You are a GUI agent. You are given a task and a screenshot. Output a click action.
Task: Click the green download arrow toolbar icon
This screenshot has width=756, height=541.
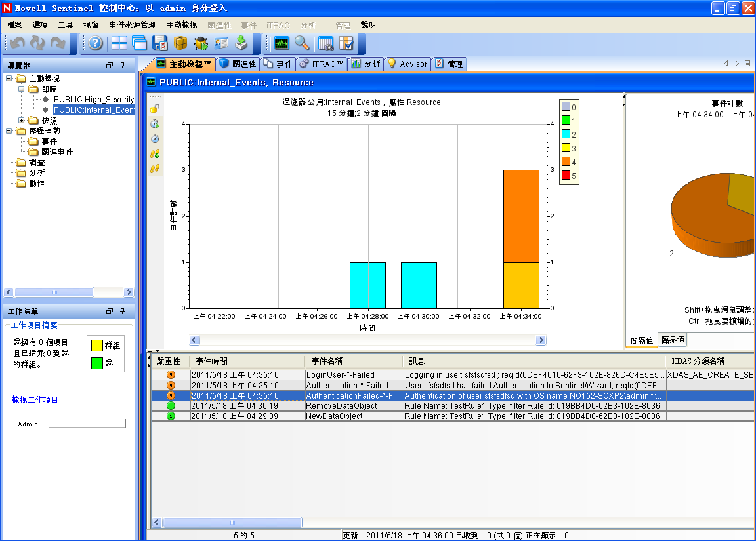click(241, 43)
